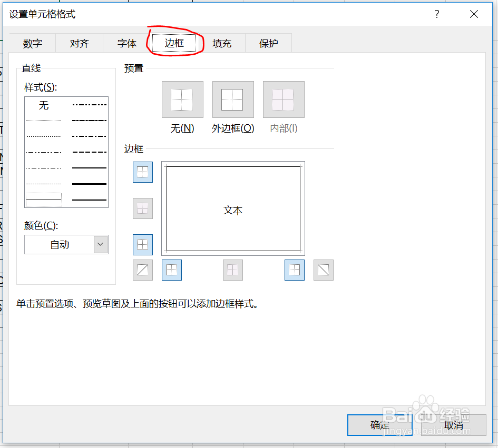The width and height of the screenshot is (498, 448).
Task: Apply the diagonal up border icon
Action: click(x=143, y=270)
